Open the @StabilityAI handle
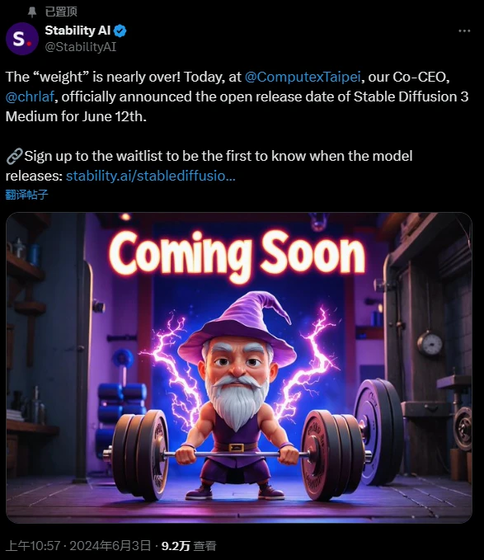Image resolution: width=484 pixels, height=560 pixels. pyautogui.click(x=81, y=47)
